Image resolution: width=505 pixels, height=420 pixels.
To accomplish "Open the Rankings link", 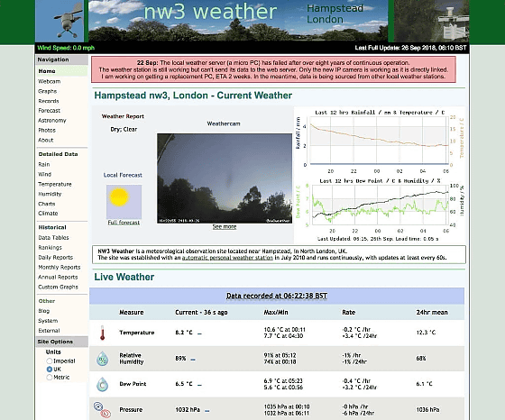I will coord(50,248).
